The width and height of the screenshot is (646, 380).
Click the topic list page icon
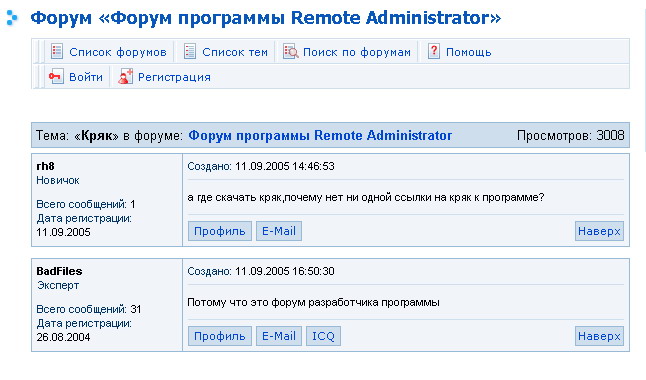tap(190, 52)
